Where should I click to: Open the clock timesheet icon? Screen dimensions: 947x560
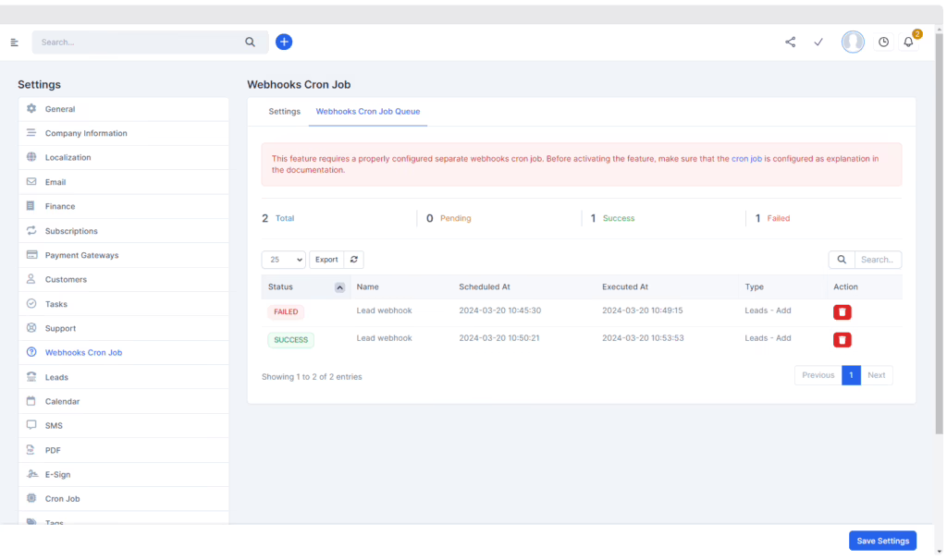coord(883,42)
